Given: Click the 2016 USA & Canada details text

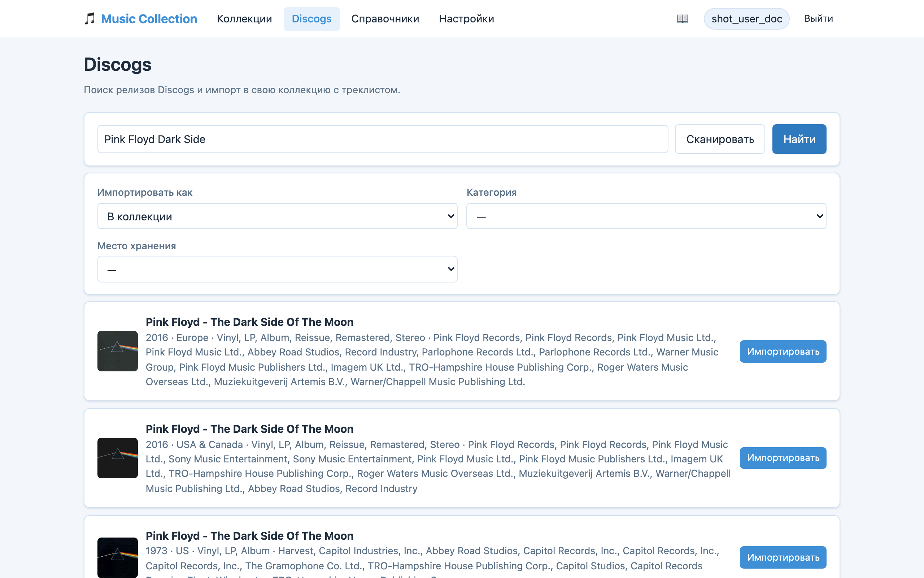Looking at the screenshot, I should point(438,466).
